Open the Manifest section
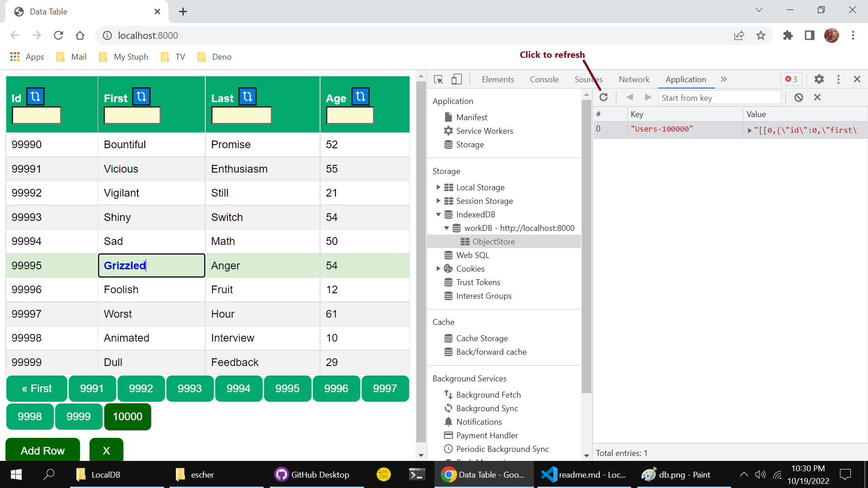 [472, 117]
